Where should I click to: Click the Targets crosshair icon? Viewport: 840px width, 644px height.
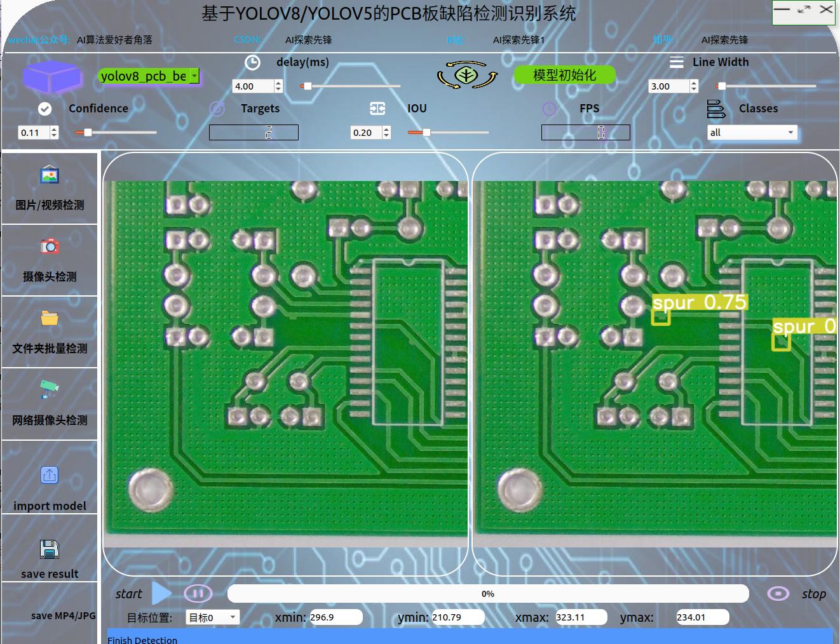pyautogui.click(x=217, y=109)
